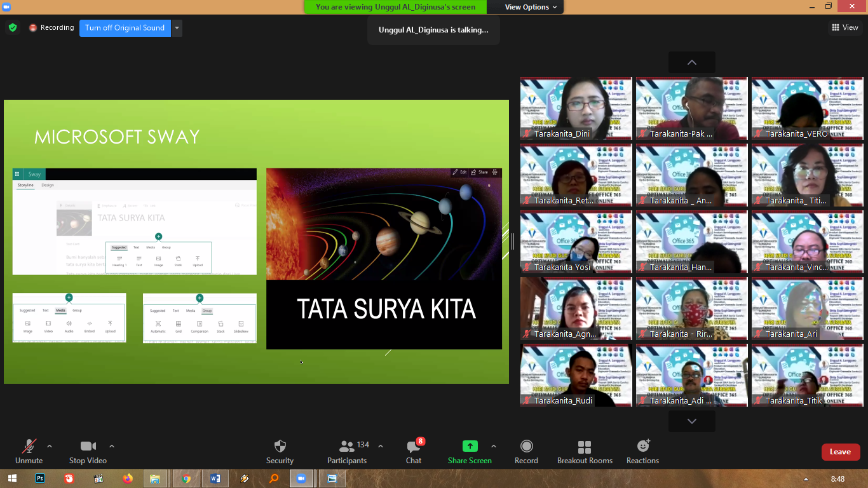Switch to Zoom in the taskbar

coord(302,478)
